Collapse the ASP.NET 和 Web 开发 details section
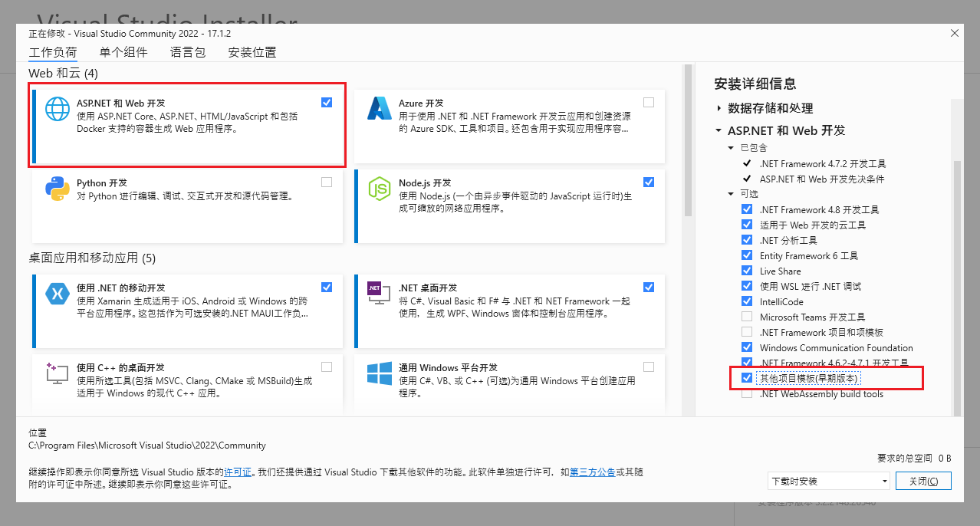 (719, 130)
